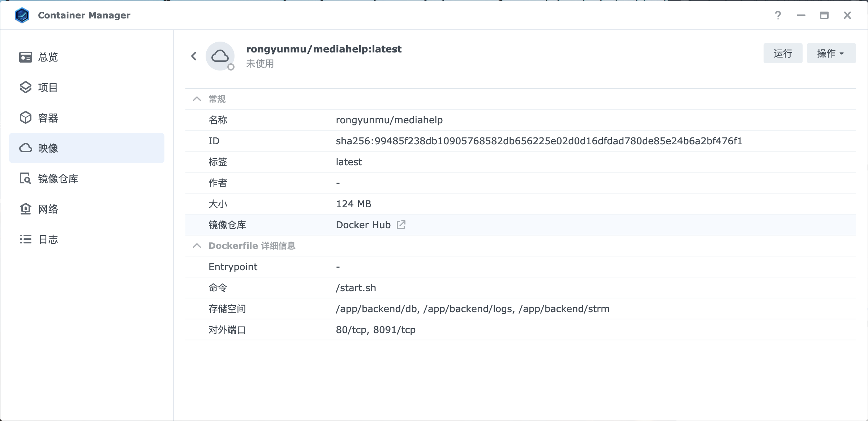The image size is (868, 421).
Task: Select the 容器 menu item label
Action: tap(48, 118)
